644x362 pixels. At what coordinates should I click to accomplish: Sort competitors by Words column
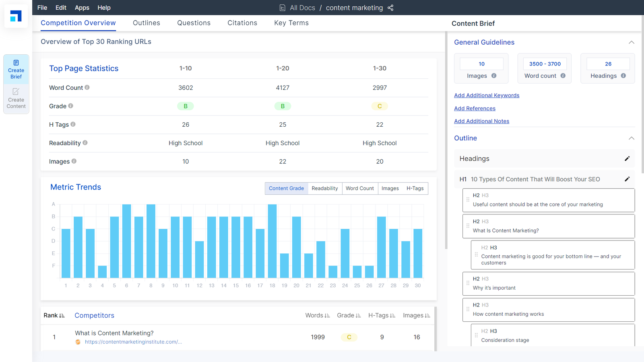coord(317,315)
